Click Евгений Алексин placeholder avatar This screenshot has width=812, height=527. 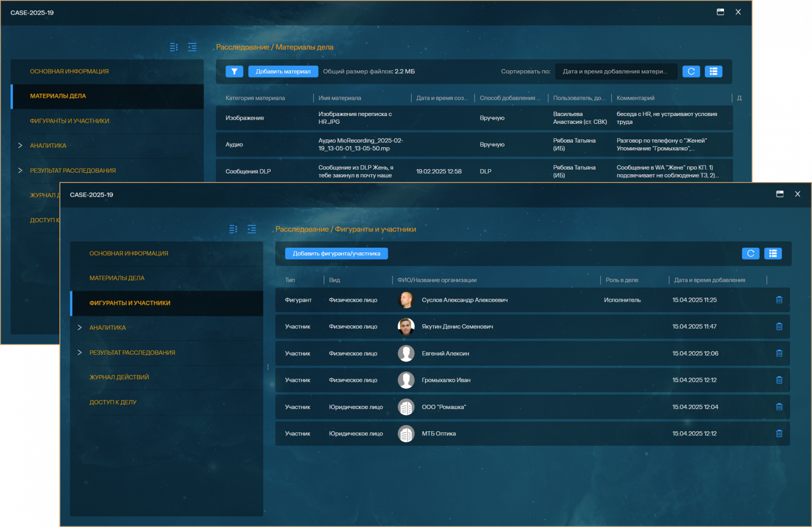[x=406, y=353]
